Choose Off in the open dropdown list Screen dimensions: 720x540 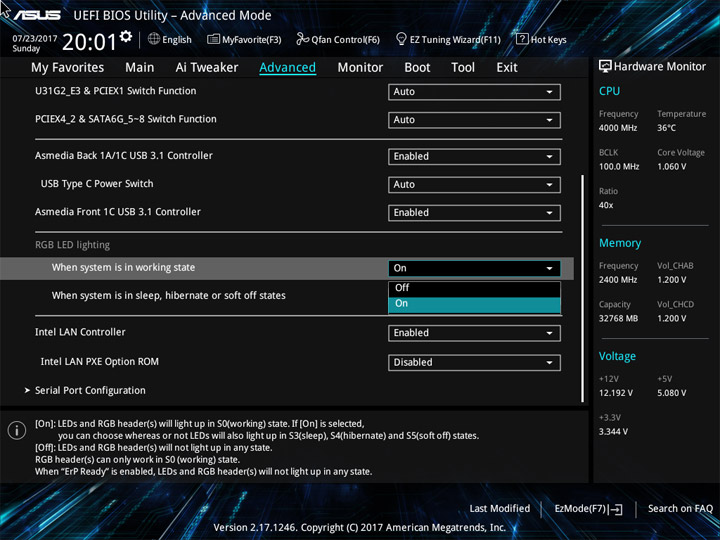pyautogui.click(x=474, y=288)
